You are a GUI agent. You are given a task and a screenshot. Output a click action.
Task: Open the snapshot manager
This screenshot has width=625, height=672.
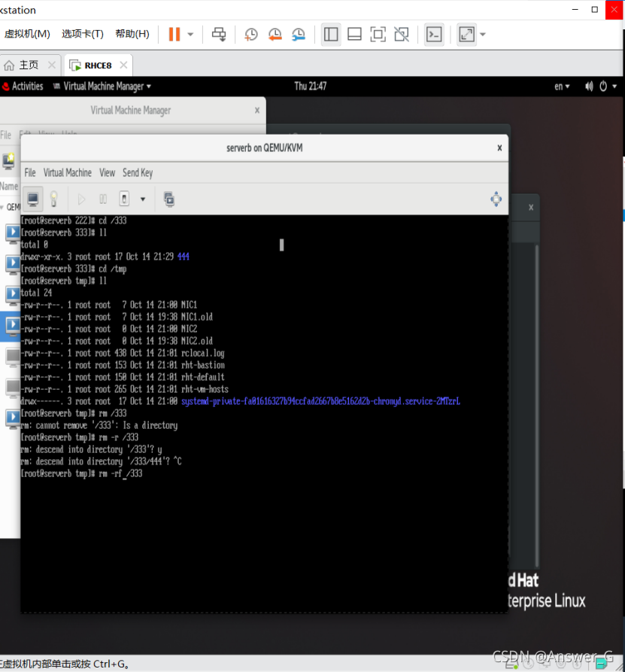(x=299, y=35)
